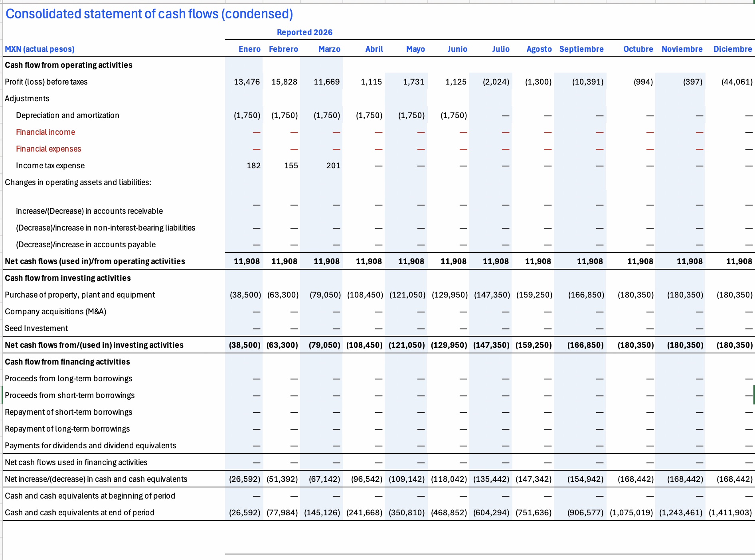Select 'Purchase of property, plant and equipment' label
This screenshot has width=755, height=560.
(x=80, y=295)
